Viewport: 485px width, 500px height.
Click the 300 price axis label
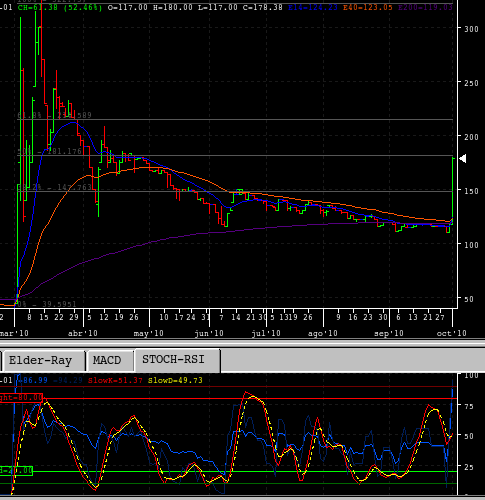coord(471,29)
